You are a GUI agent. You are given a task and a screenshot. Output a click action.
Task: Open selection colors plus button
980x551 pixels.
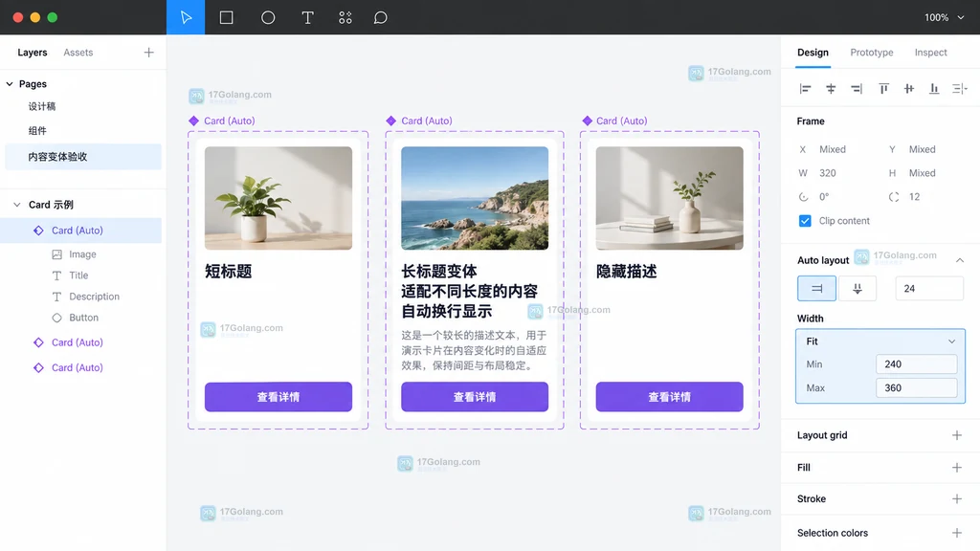coord(957,533)
